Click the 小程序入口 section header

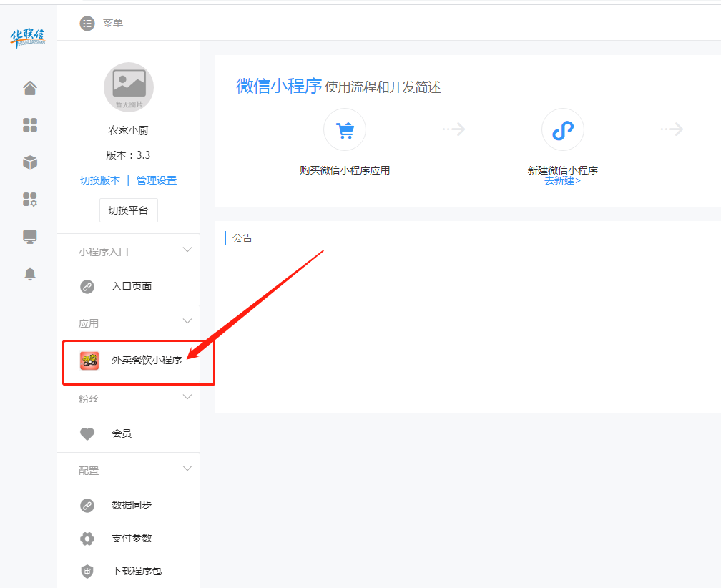[x=104, y=252]
